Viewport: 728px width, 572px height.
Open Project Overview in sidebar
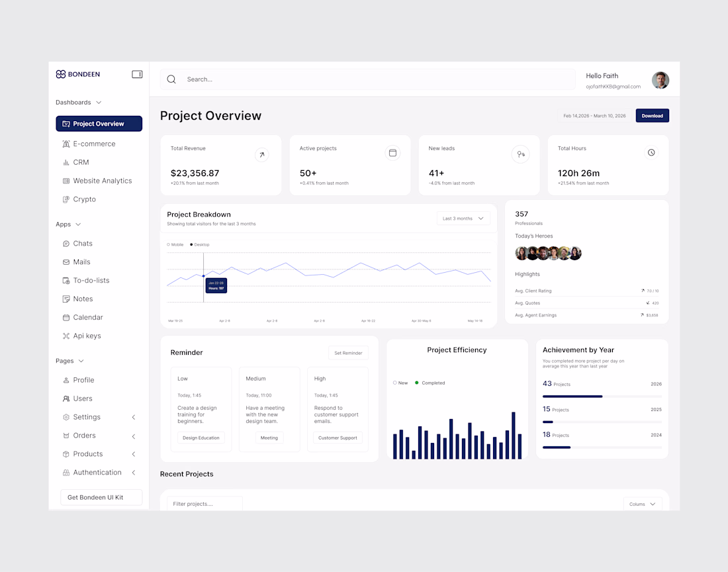99,124
